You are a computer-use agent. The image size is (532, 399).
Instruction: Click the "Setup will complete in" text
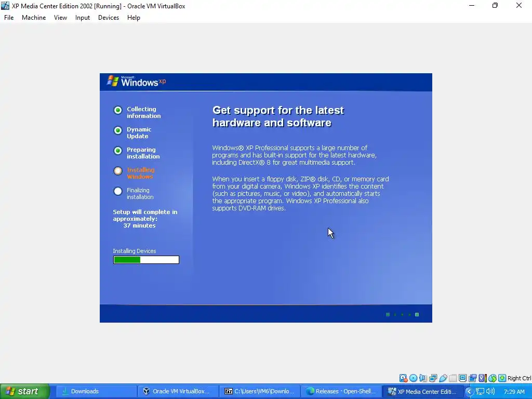(x=145, y=212)
